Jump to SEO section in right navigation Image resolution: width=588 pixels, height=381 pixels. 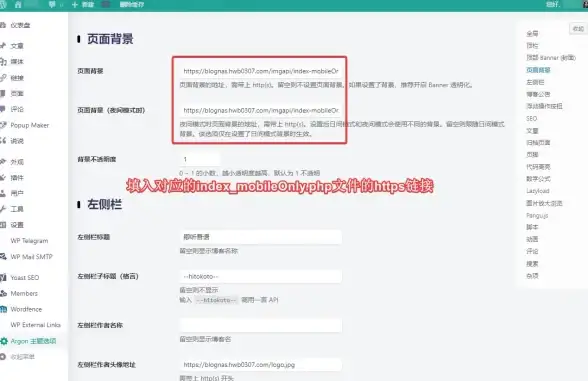[532, 118]
